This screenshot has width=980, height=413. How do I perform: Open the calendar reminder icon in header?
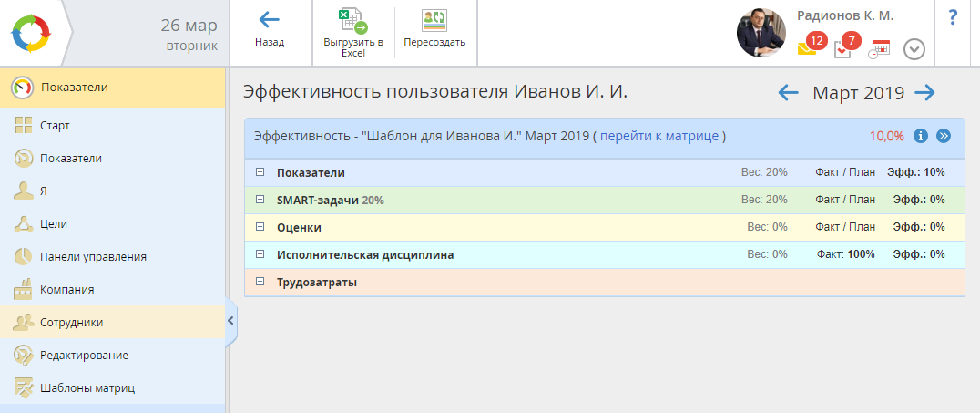[x=879, y=49]
